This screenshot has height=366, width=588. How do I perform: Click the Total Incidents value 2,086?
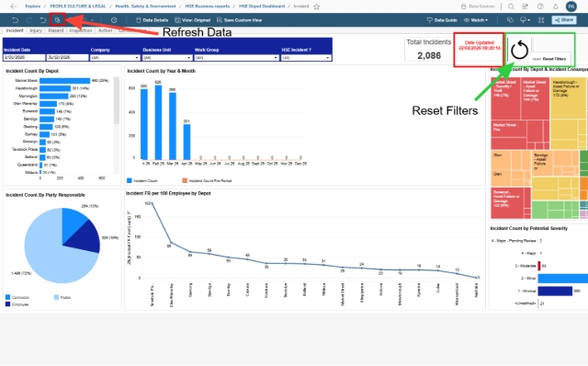429,55
